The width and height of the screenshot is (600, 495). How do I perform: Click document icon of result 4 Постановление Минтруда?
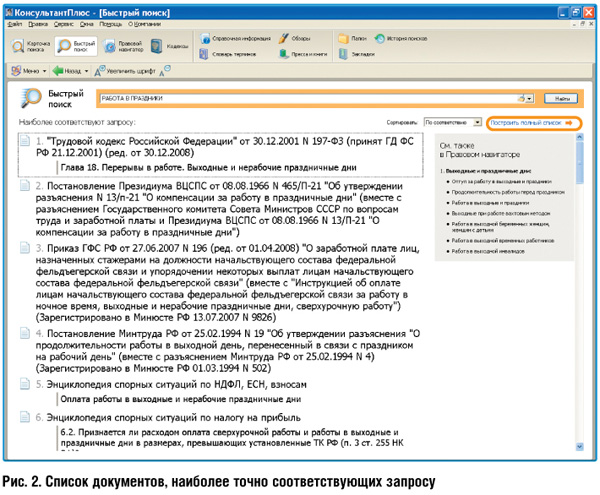tap(25, 333)
